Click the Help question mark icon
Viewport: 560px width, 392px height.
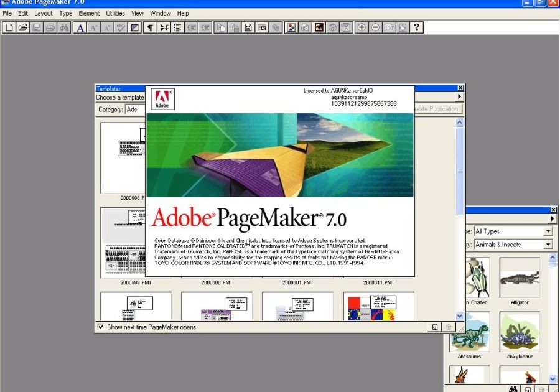(x=416, y=27)
